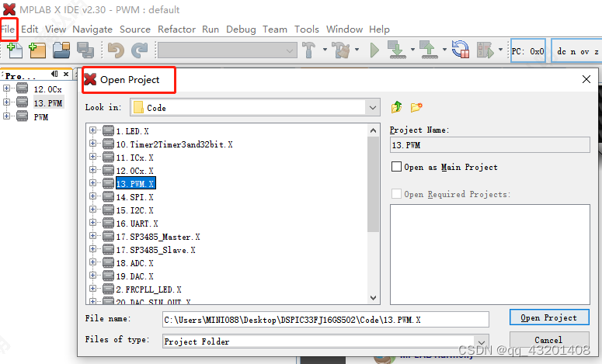The image size is (602, 364).
Task: Click the Create New Folder icon
Action: click(x=416, y=107)
